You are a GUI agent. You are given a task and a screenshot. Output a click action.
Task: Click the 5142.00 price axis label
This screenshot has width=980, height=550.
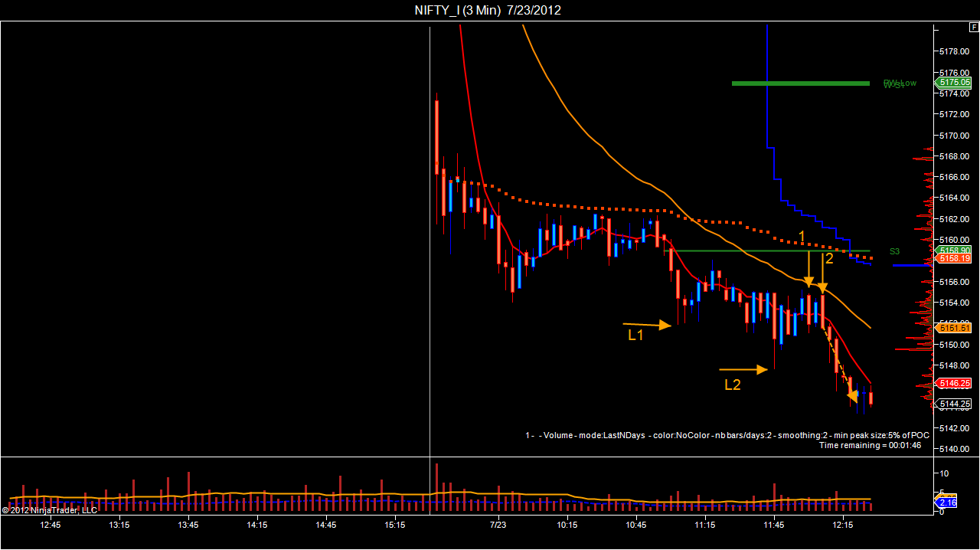(954, 428)
